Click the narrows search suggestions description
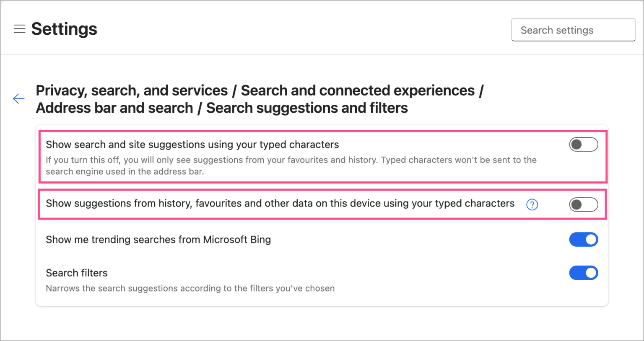The image size is (644, 341). [190, 288]
